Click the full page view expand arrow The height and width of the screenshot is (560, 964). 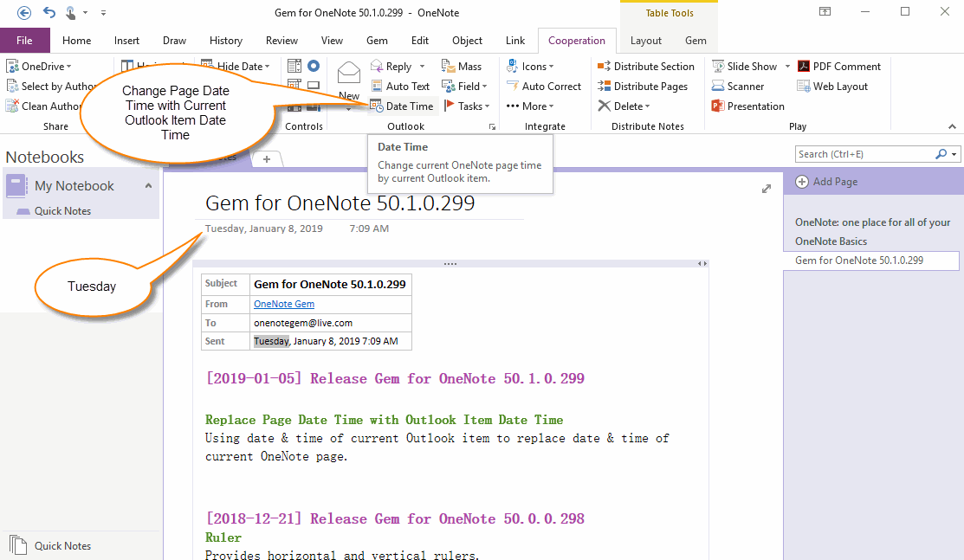766,189
